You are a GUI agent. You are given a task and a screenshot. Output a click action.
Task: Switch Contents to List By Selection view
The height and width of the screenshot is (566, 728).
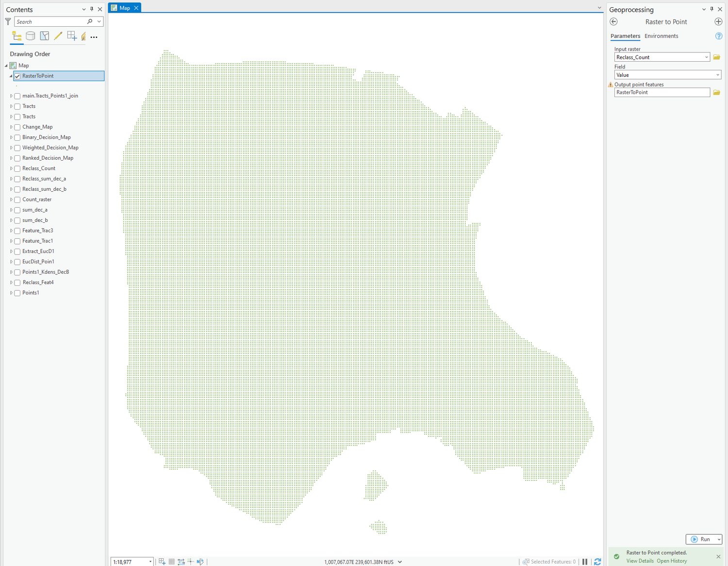(44, 36)
